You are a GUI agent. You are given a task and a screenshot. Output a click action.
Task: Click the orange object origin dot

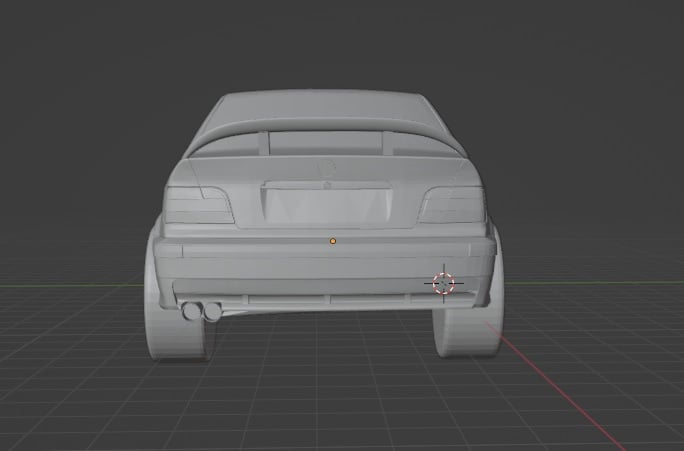(333, 241)
